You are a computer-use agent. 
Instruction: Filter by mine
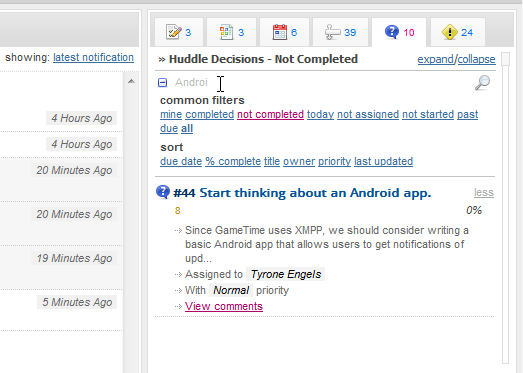point(171,114)
